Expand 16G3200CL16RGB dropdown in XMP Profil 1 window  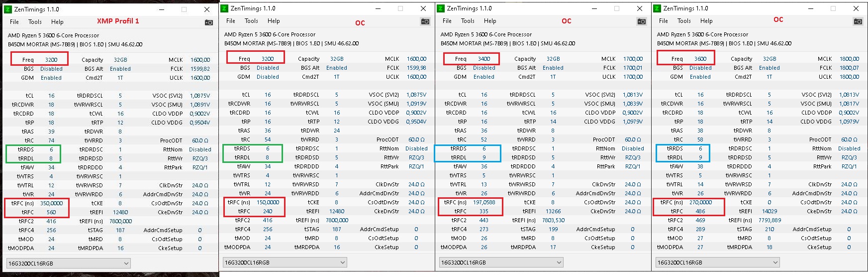click(69, 263)
